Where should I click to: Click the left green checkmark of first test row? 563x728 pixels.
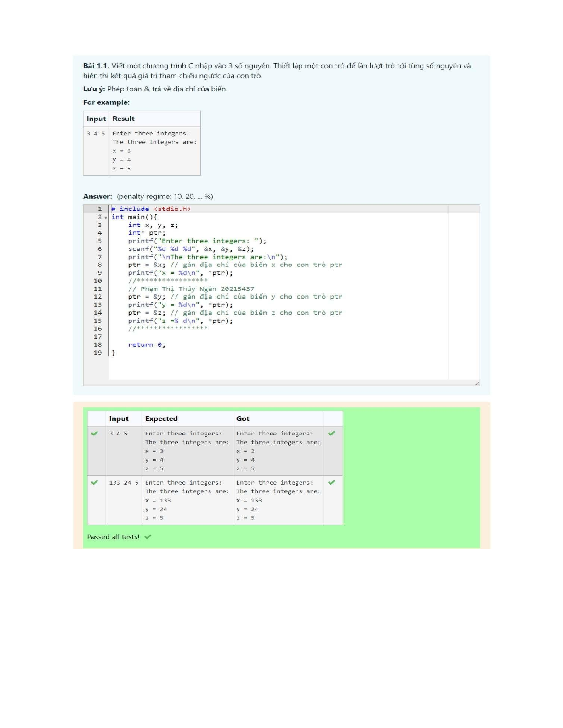click(x=95, y=433)
